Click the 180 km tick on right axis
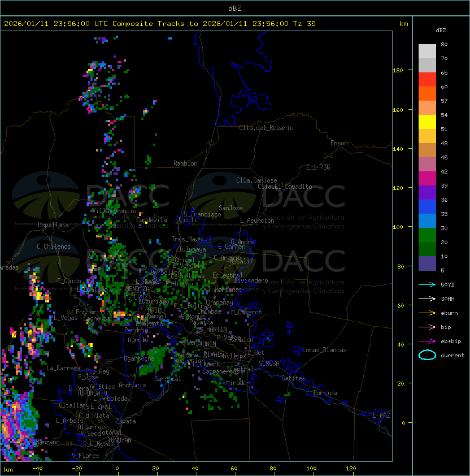 (x=398, y=70)
